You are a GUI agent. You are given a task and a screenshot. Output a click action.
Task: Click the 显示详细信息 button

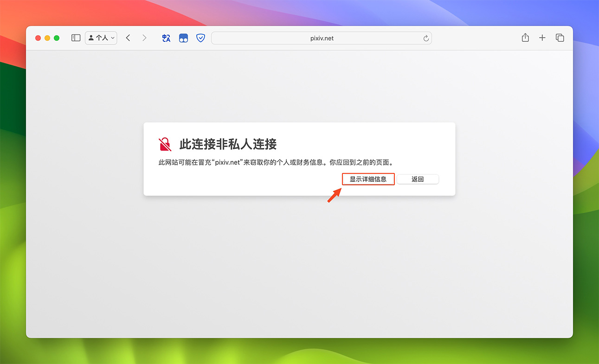pos(368,179)
